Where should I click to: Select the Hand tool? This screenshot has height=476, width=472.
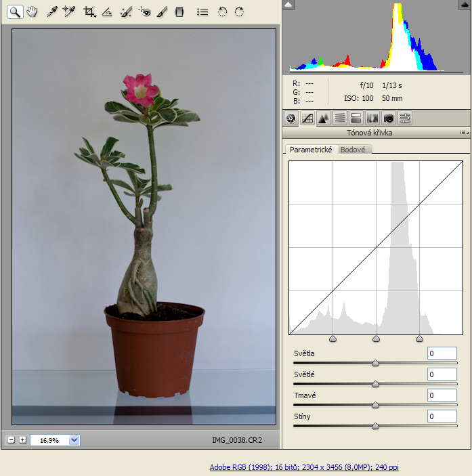tap(32, 12)
